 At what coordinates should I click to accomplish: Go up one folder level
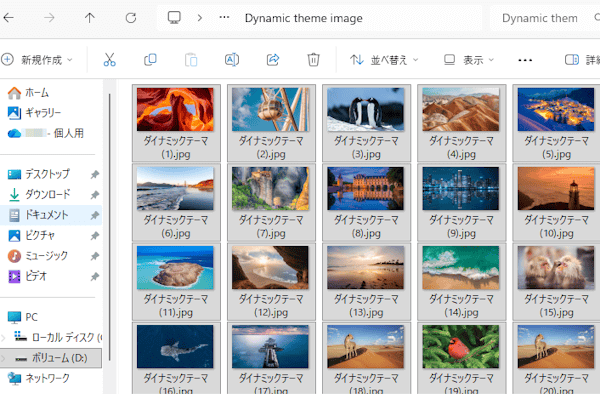pyautogui.click(x=90, y=18)
